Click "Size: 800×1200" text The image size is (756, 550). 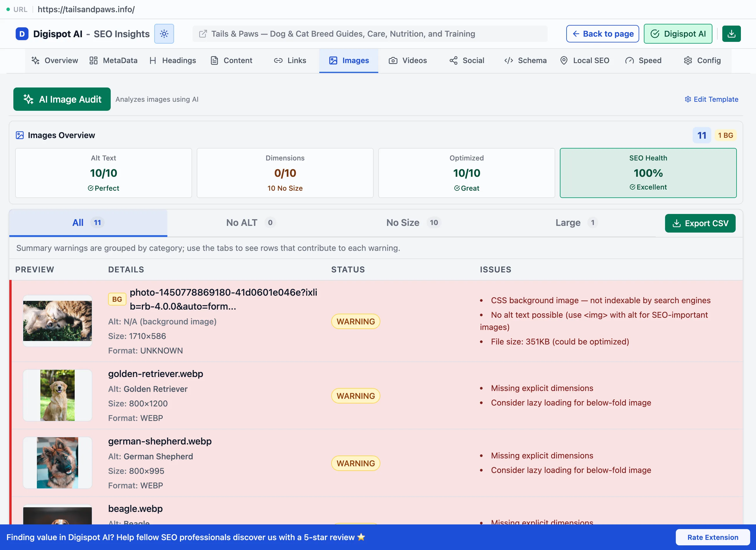point(138,403)
